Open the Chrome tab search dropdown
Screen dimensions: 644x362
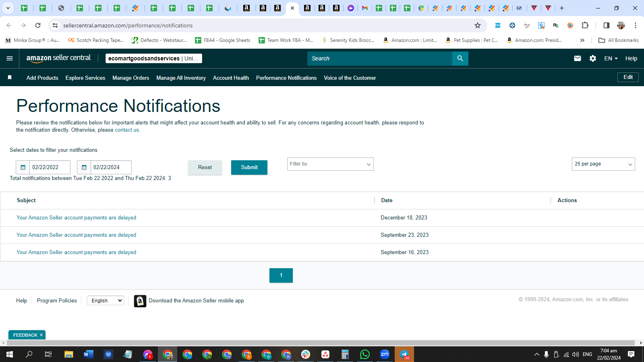pyautogui.click(x=8, y=8)
